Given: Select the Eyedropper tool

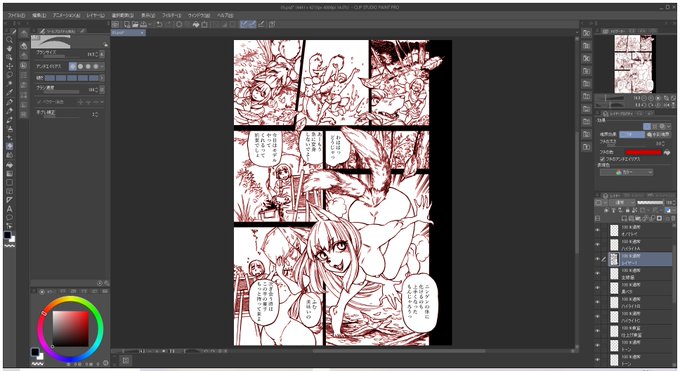Looking at the screenshot, I should click(9, 93).
